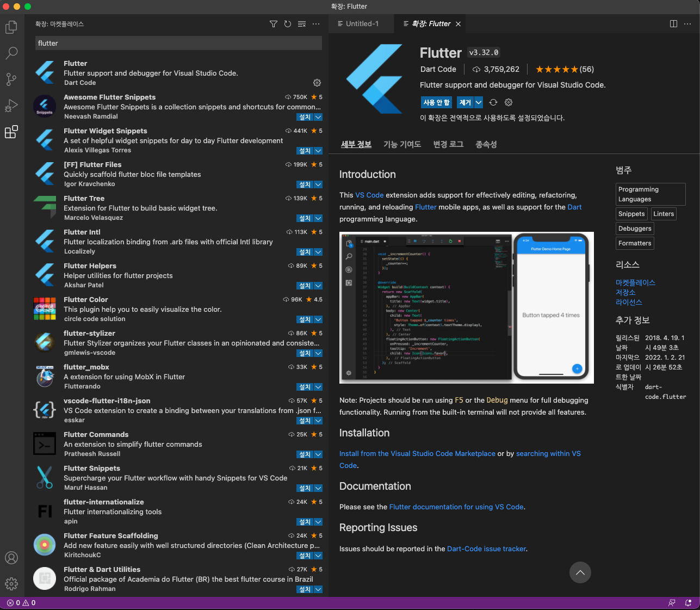Open the 세부 정보 details tab
This screenshot has width=700, height=610.
click(356, 144)
